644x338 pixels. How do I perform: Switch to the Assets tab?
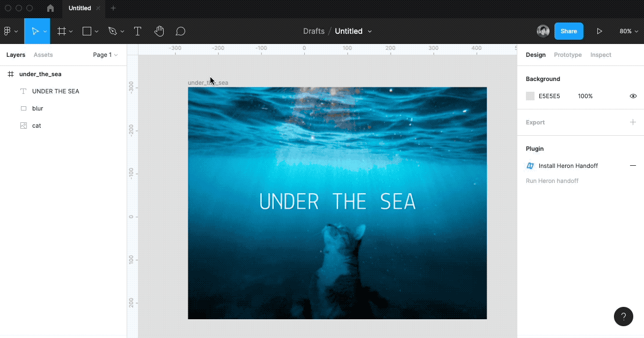click(43, 55)
